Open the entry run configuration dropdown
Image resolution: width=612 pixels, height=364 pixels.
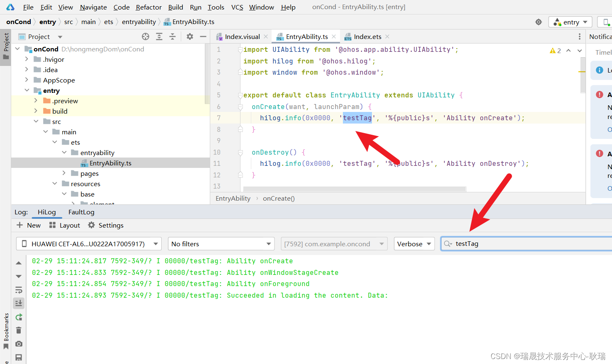point(571,22)
